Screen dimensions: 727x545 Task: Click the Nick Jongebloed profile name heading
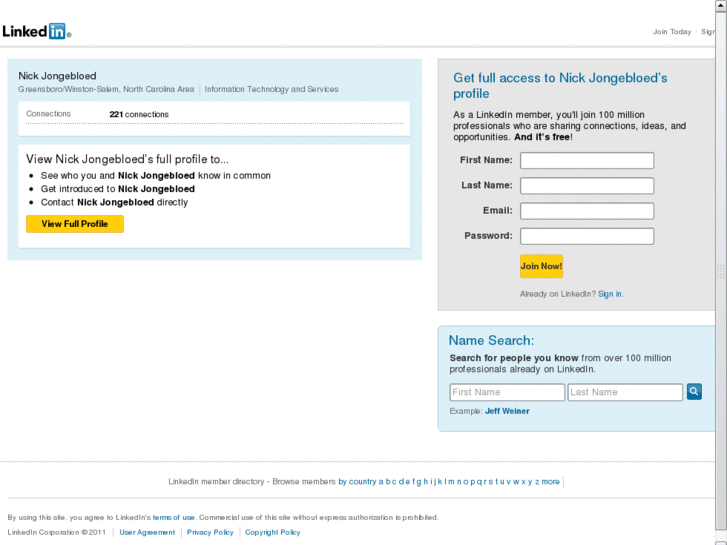(57, 76)
